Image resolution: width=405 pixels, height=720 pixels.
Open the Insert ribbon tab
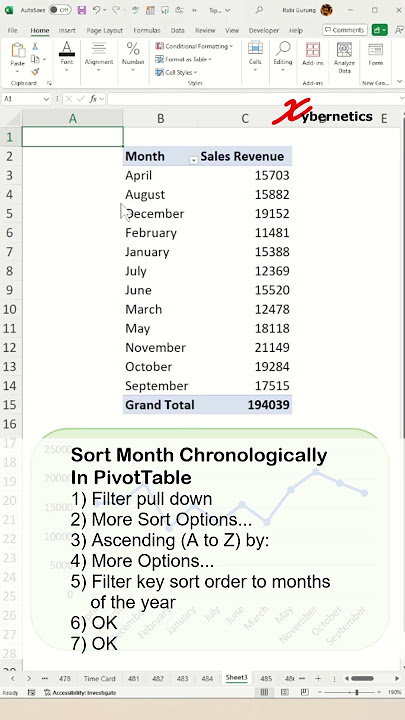[67, 30]
